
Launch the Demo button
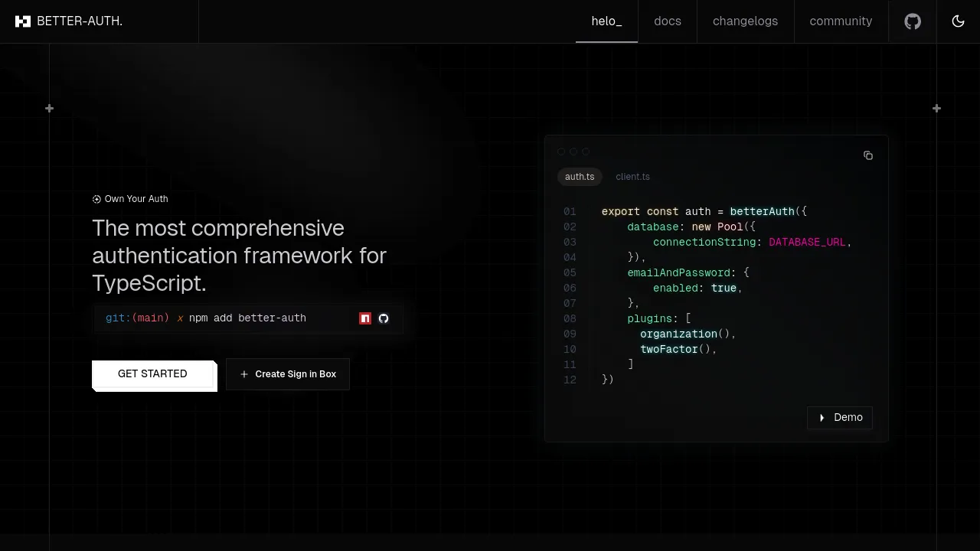(840, 417)
